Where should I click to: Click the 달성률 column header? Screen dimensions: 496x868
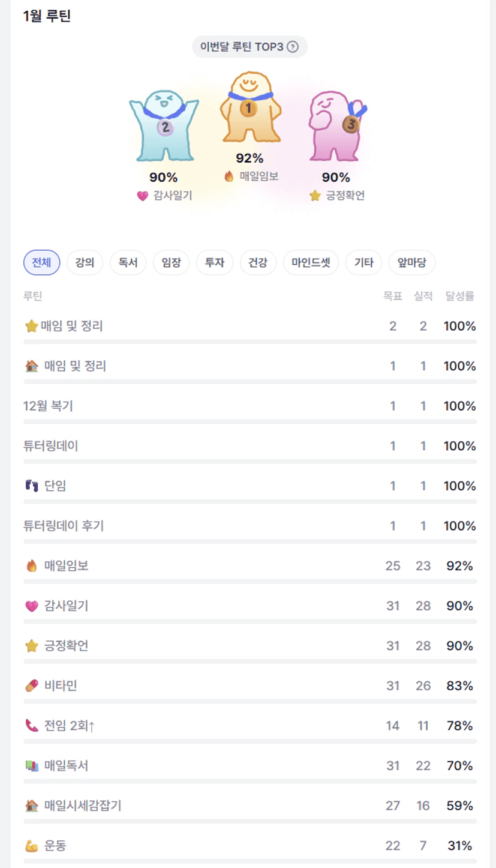point(460,296)
